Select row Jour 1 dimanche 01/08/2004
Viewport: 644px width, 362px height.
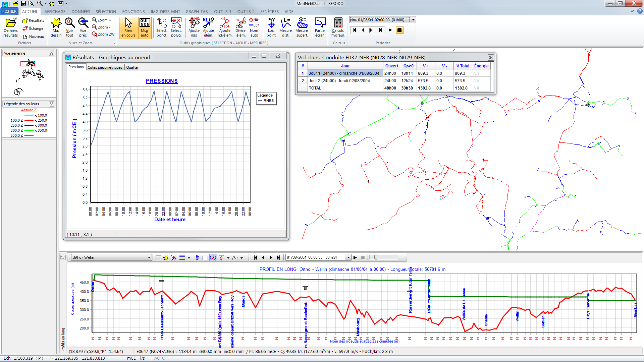pyautogui.click(x=394, y=73)
